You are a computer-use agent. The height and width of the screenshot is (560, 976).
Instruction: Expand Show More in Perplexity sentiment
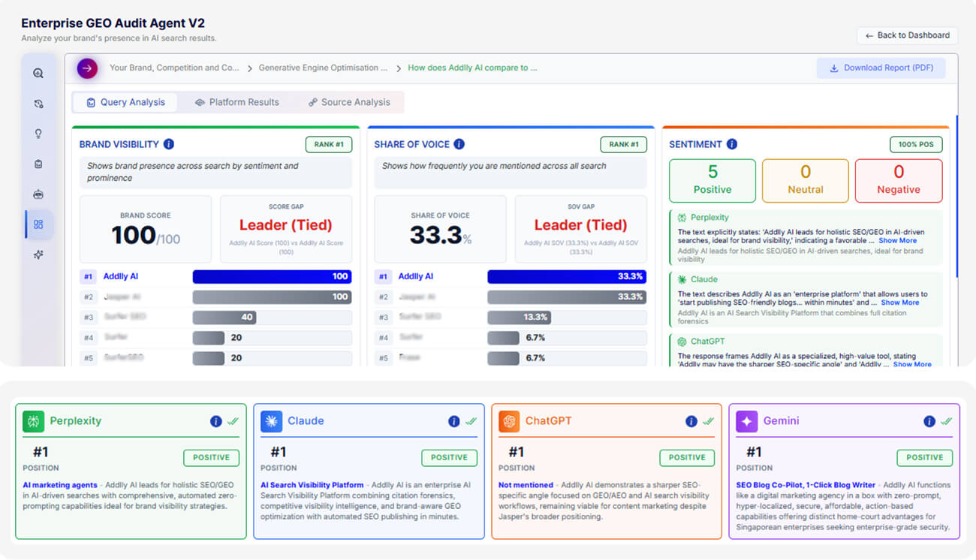click(897, 241)
